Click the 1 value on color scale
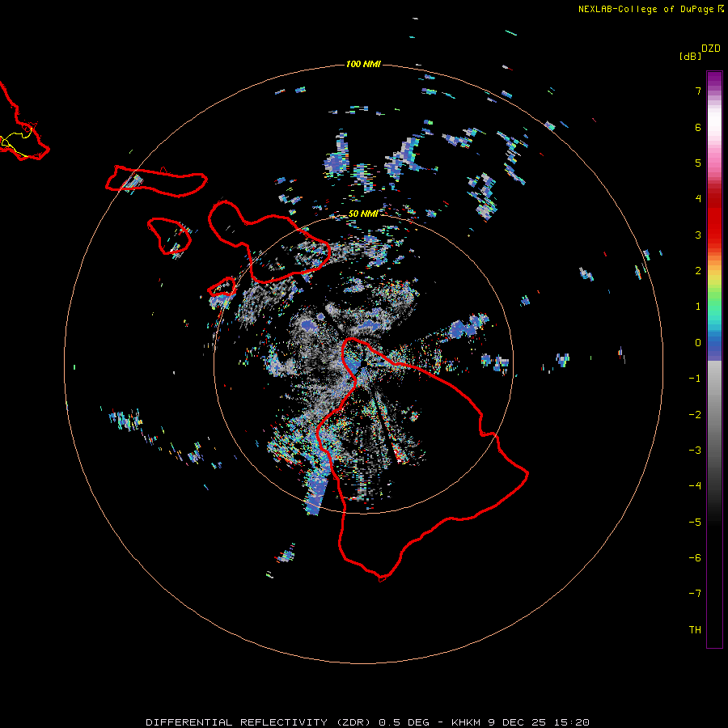728x728 pixels. pos(698,307)
